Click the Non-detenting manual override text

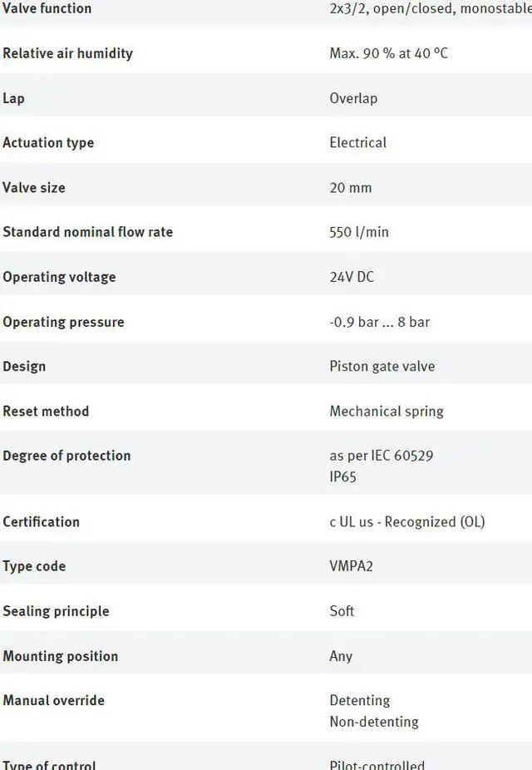(x=373, y=722)
